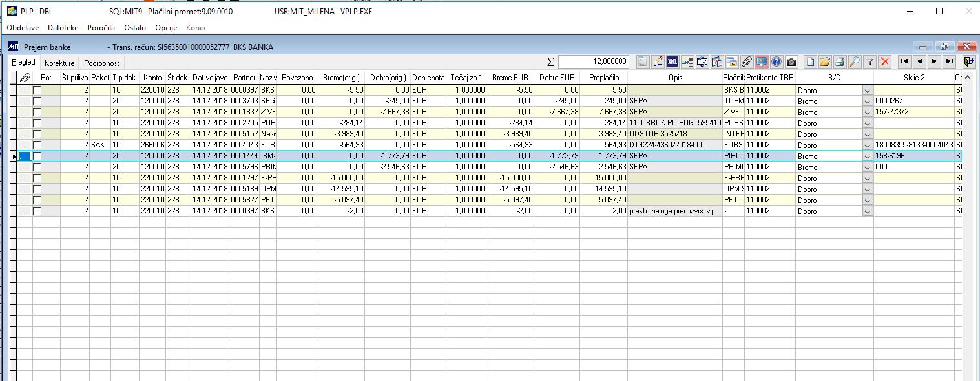Click the camera snapshot icon
The width and height of the screenshot is (980, 381).
pyautogui.click(x=791, y=61)
